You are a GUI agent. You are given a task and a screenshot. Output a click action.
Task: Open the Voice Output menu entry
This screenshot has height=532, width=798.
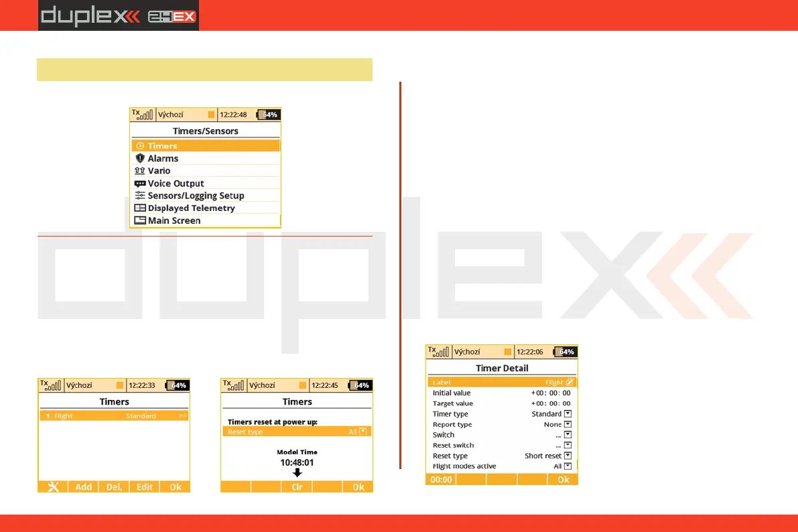206,184
